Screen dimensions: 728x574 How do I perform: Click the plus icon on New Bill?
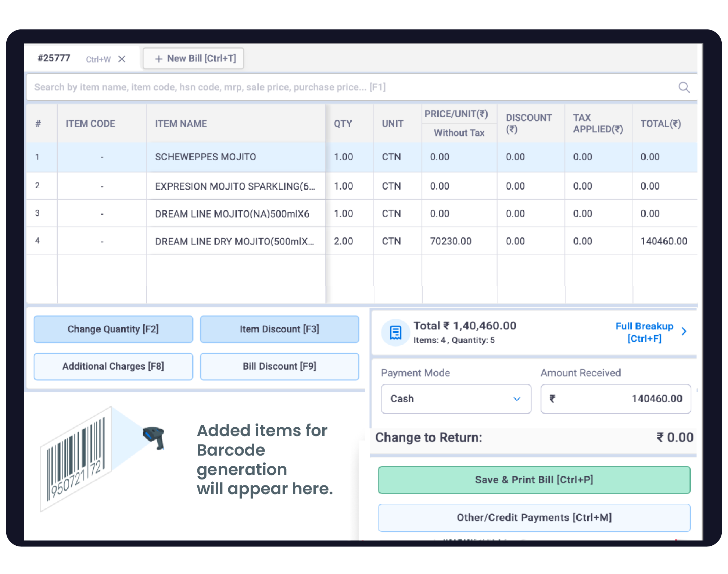coord(159,59)
